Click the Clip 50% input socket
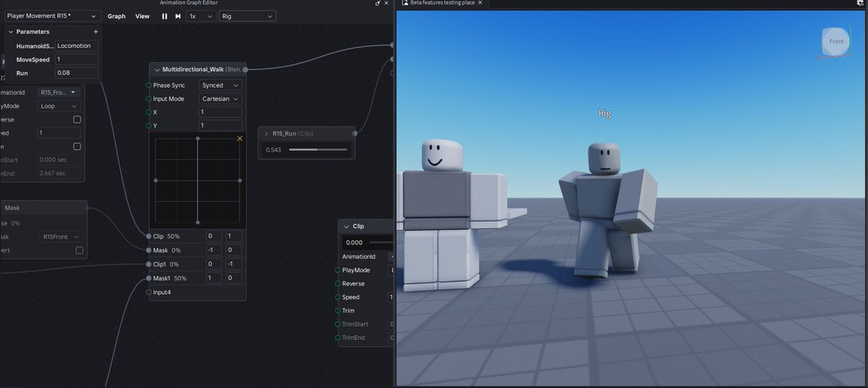The height and width of the screenshot is (388, 868). [149, 236]
